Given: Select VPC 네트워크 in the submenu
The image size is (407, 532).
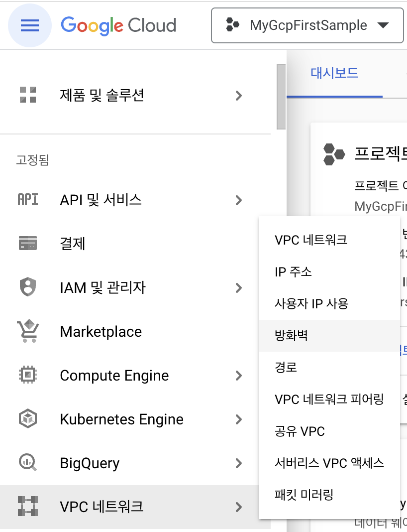Looking at the screenshot, I should pos(329,240).
